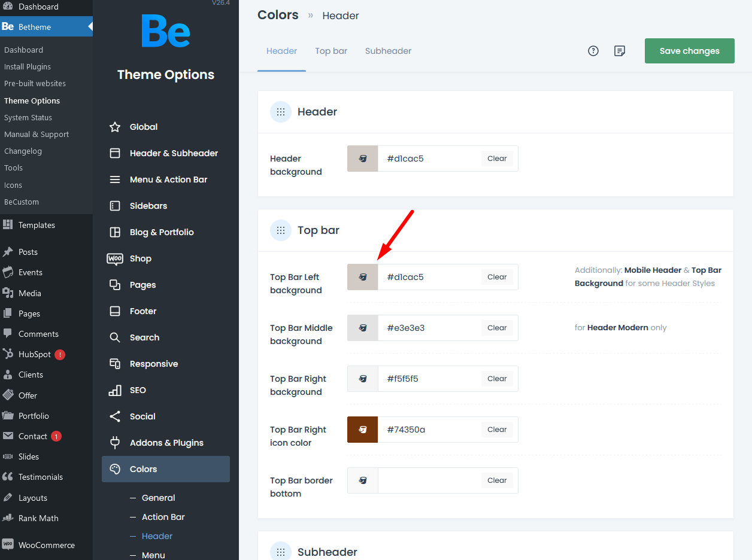Open System Status submenu item
The height and width of the screenshot is (560, 752).
[x=28, y=117]
